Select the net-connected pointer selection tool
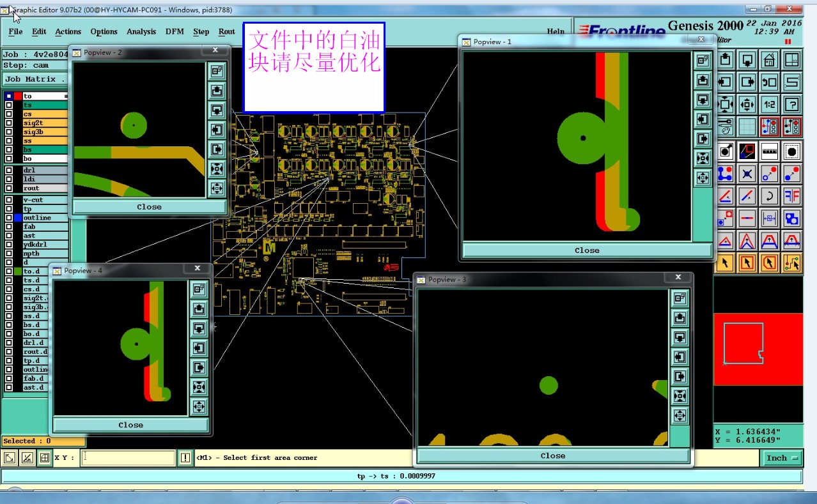Screen dimensions: 817x504 tap(792, 262)
